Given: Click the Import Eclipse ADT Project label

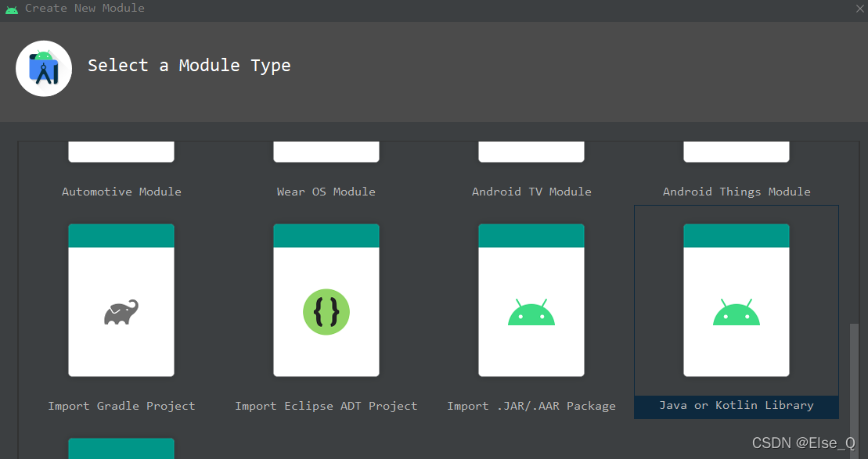Looking at the screenshot, I should 326,406.
